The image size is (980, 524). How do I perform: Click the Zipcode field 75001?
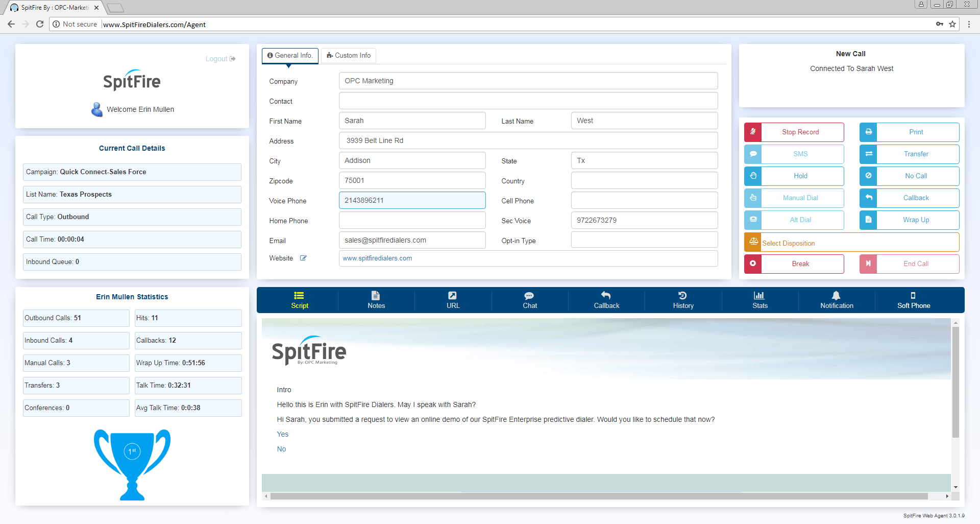(x=412, y=180)
